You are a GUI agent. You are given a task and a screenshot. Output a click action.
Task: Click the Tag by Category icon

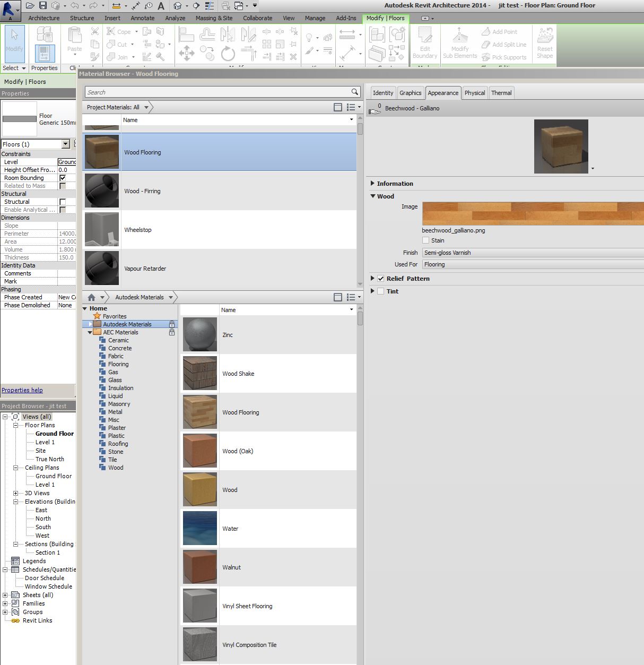pyautogui.click(x=149, y=5)
